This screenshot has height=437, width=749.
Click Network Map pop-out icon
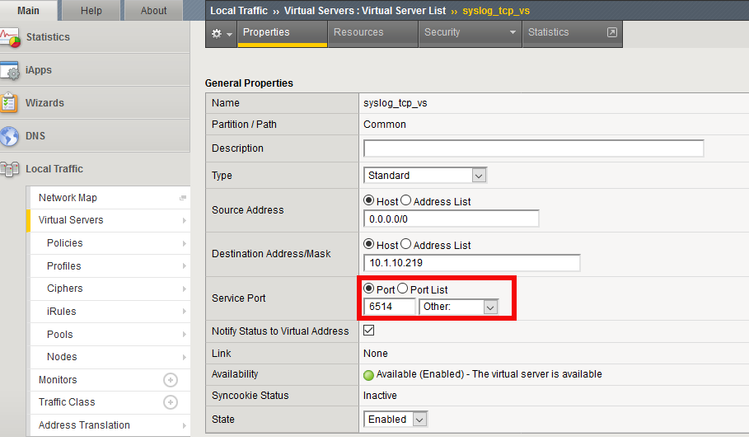click(x=182, y=198)
